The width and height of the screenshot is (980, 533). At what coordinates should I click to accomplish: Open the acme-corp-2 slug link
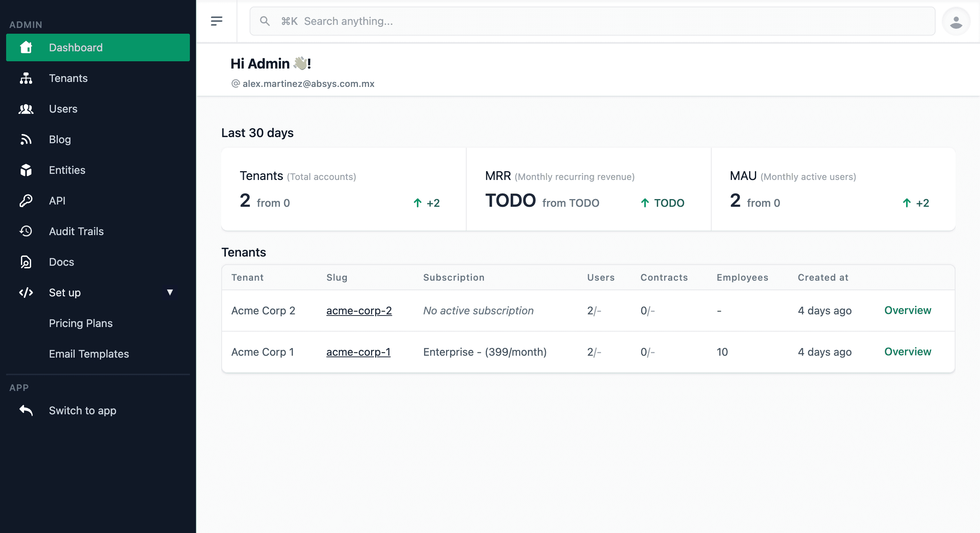(x=359, y=311)
